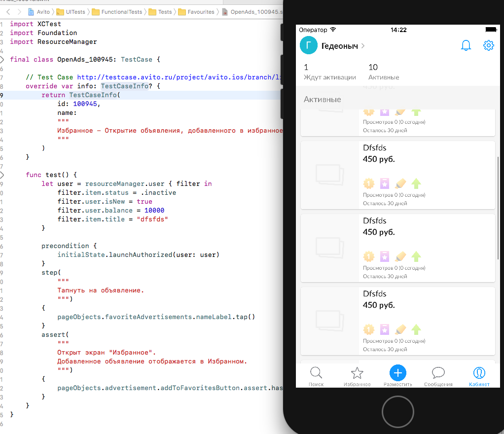
Task: Tap highlighter icon on first full Dfsfds card
Action: pyautogui.click(x=400, y=183)
